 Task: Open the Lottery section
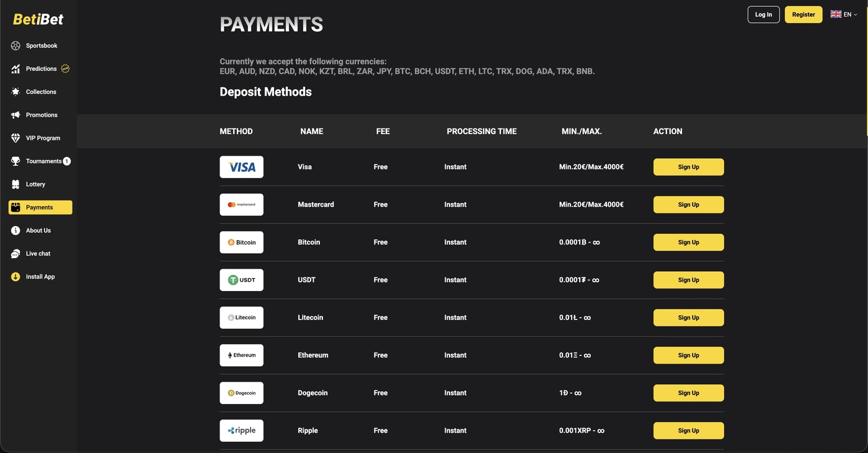point(40,184)
